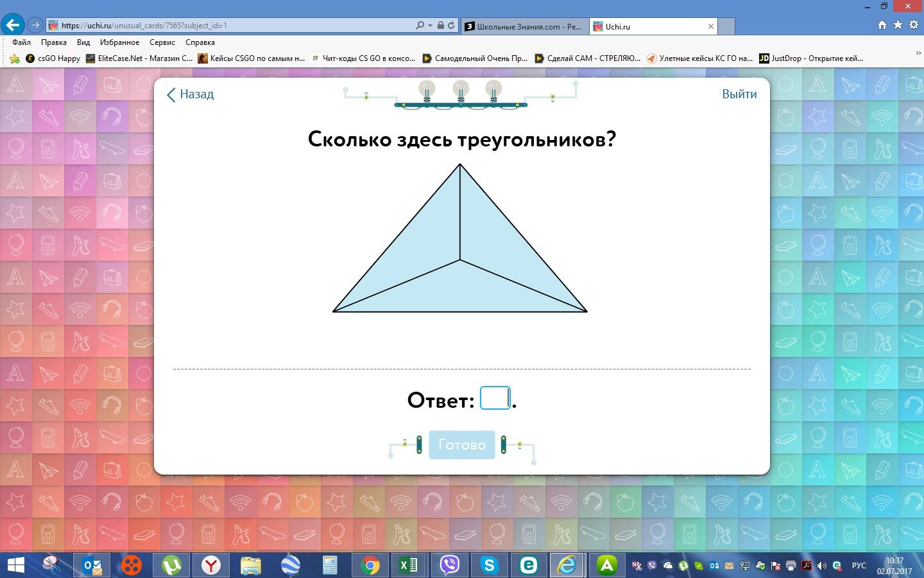Switch to Школьные Знания.com tab
This screenshot has height=578, width=924.
coord(524,26)
